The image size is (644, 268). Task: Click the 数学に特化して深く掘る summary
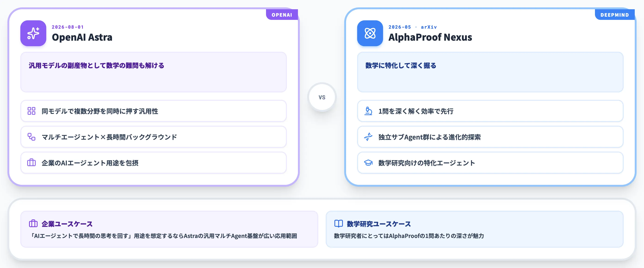pos(401,65)
